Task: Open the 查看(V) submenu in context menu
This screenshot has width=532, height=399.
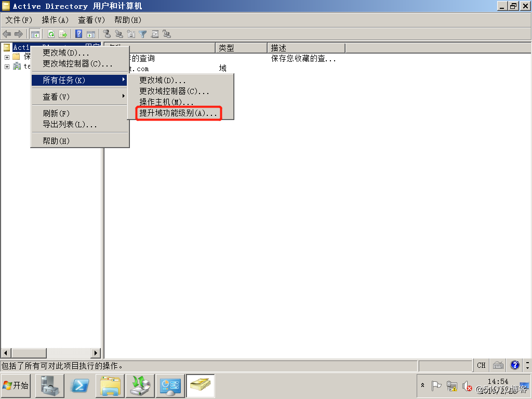Action: click(x=79, y=97)
